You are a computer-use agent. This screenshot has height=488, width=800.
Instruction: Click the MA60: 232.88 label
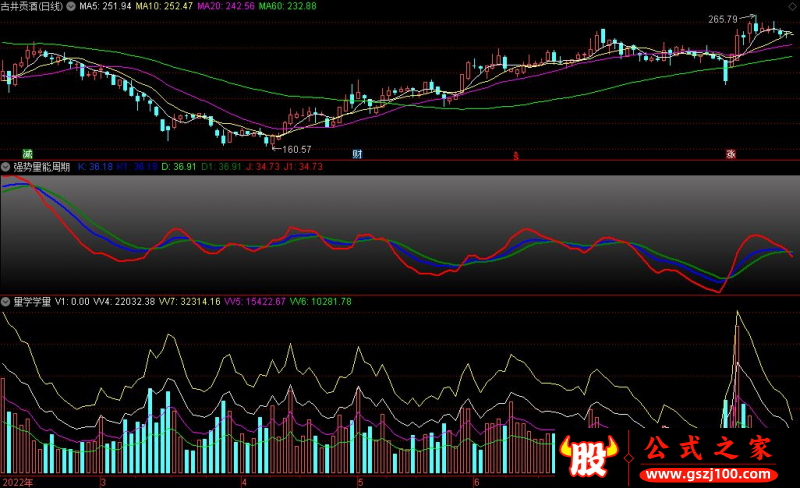(288, 7)
